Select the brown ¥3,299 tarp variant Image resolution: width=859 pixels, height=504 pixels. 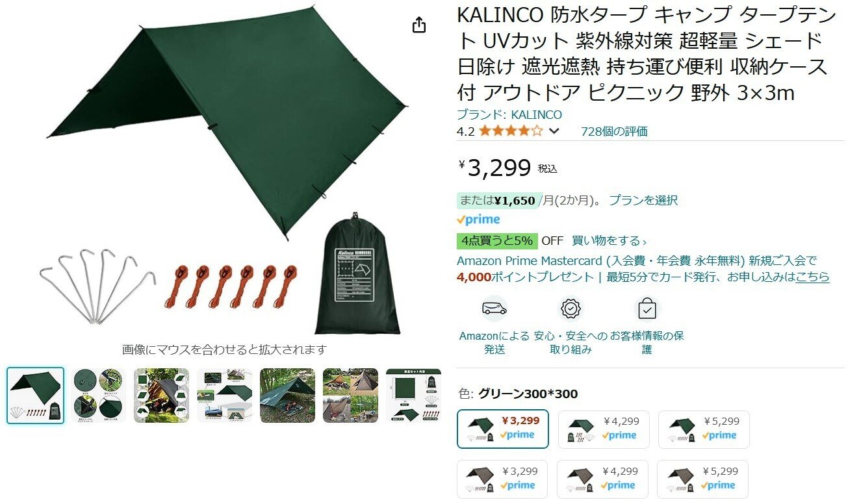click(502, 479)
